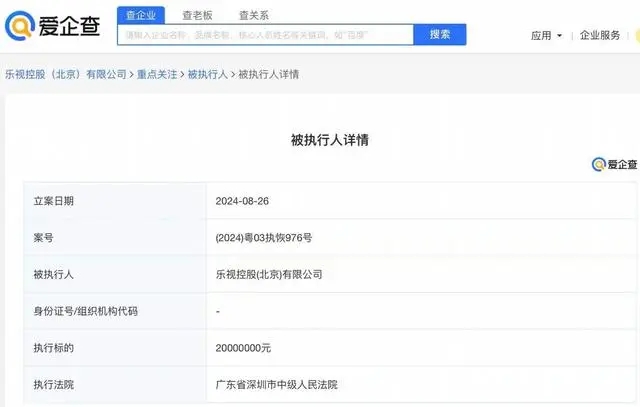Open the 查关系 tab

(253, 15)
